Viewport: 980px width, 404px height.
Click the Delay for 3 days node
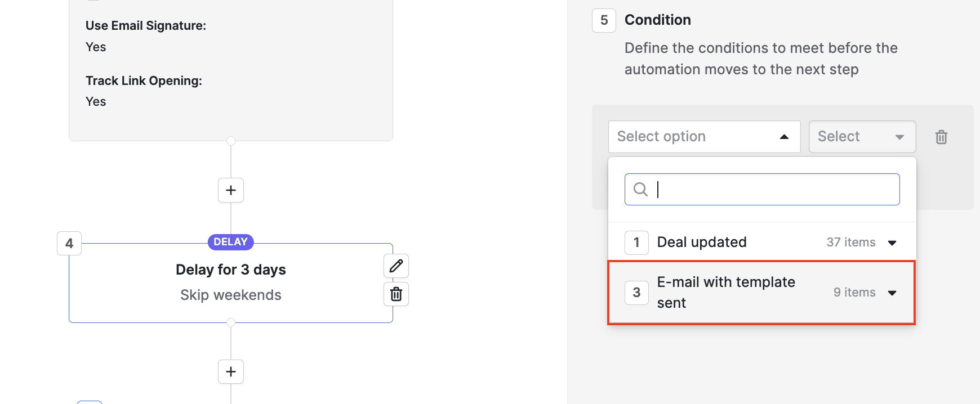click(230, 270)
